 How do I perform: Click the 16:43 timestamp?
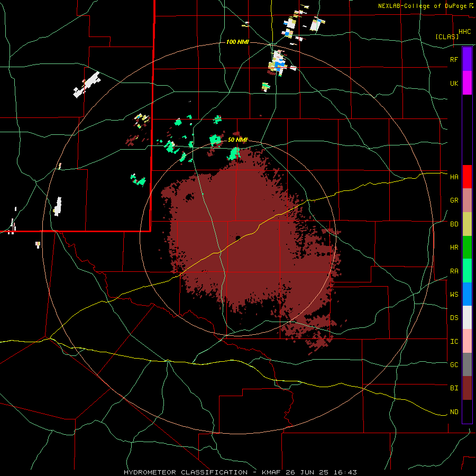344,472
